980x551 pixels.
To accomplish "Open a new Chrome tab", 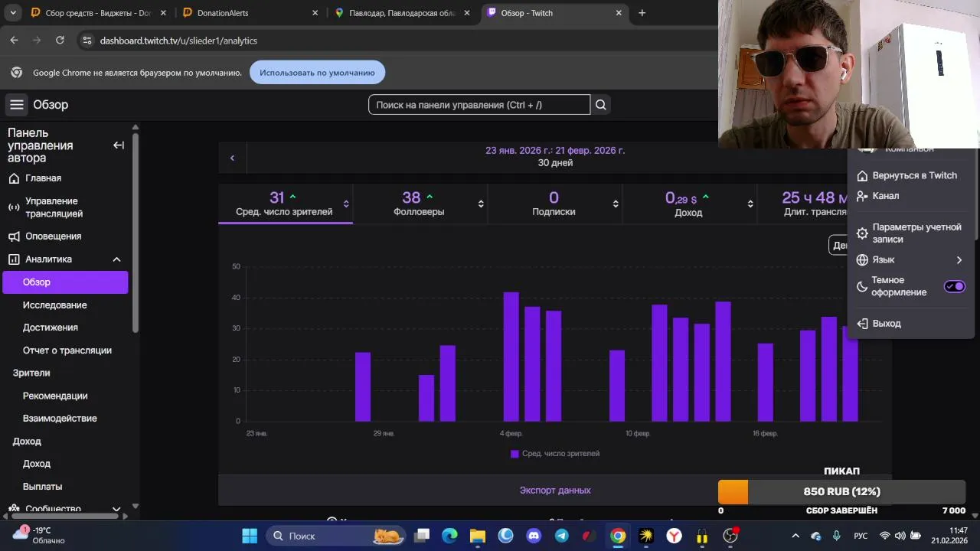I will 642,13.
